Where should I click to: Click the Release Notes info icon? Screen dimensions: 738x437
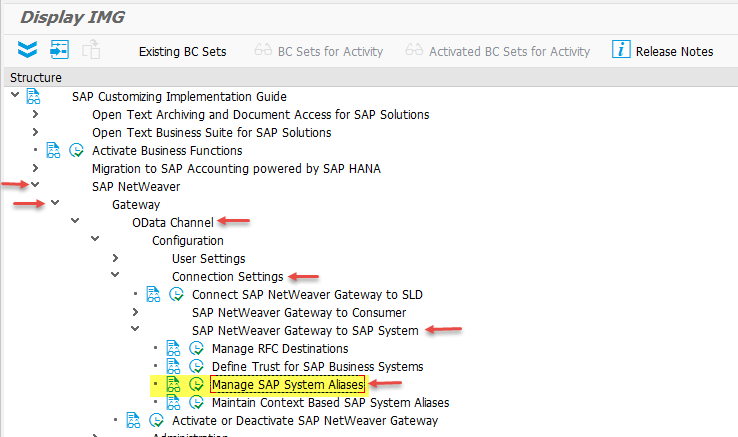tap(621, 50)
